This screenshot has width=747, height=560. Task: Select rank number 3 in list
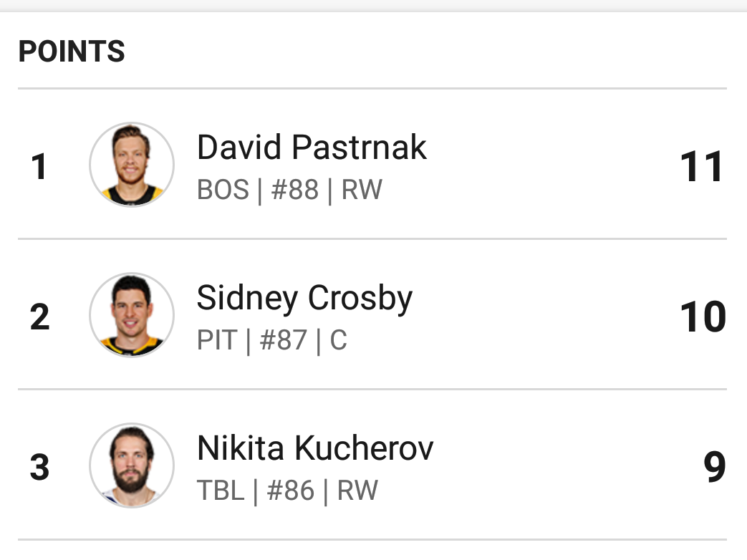coord(39,467)
